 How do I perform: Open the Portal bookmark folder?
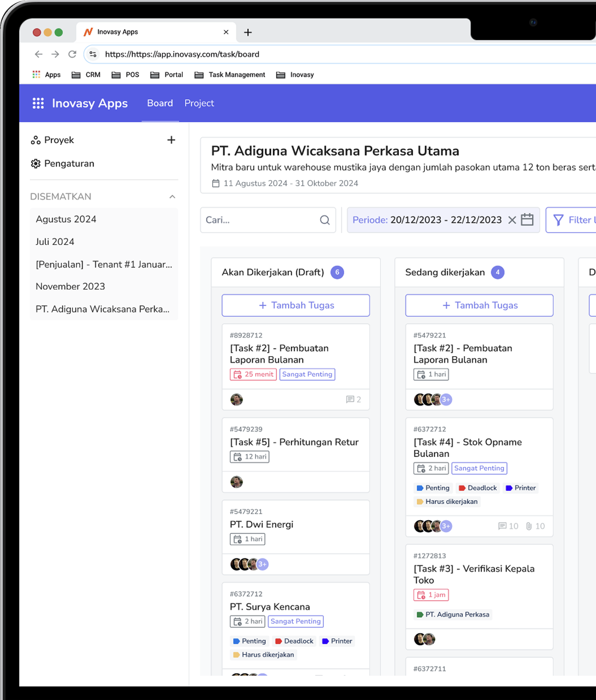166,75
